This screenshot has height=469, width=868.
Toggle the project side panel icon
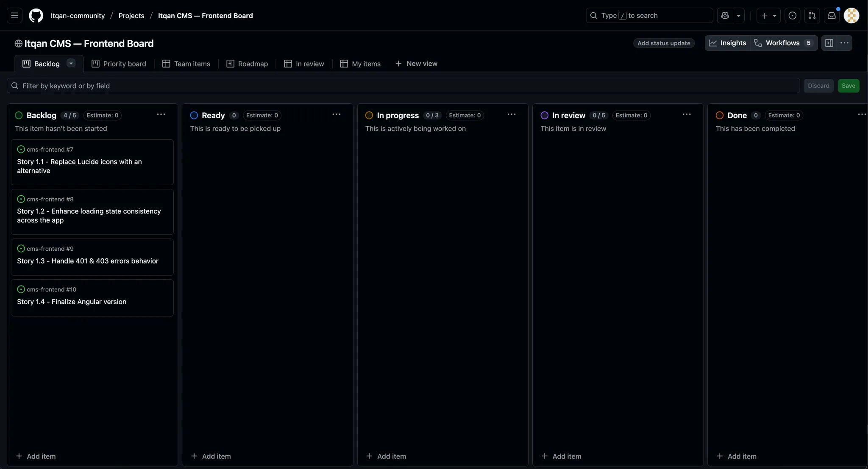click(829, 43)
